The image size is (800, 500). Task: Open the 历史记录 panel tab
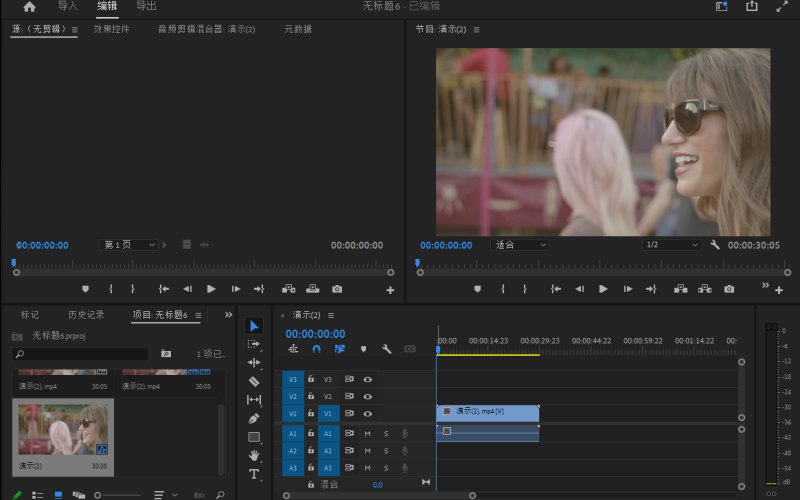coord(86,315)
